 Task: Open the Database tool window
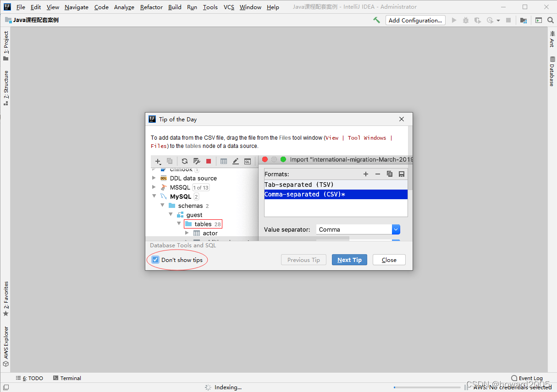pyautogui.click(x=551, y=71)
